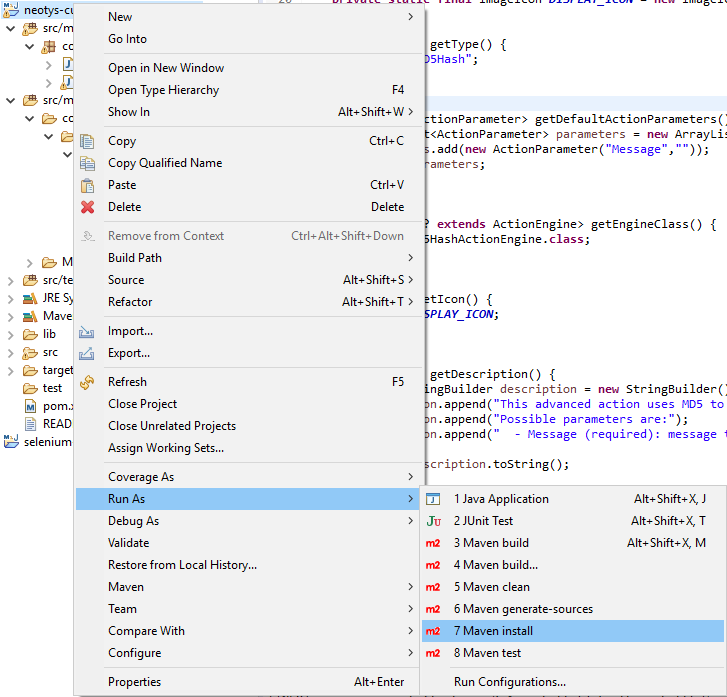Open Run Configurations... dialog
Viewport: 727px width, 697px height.
[x=509, y=682]
